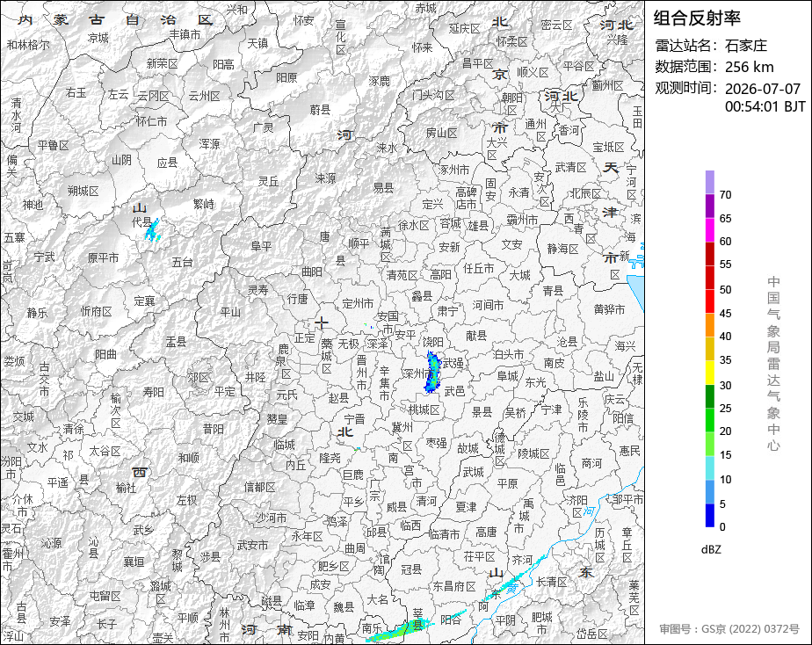
Task: Click the 黄骅市 map label
Action: pyautogui.click(x=609, y=309)
